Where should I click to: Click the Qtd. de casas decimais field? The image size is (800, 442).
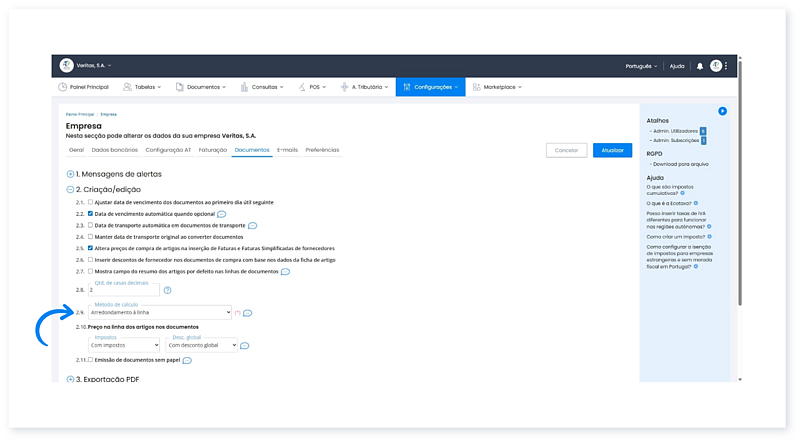tap(123, 290)
